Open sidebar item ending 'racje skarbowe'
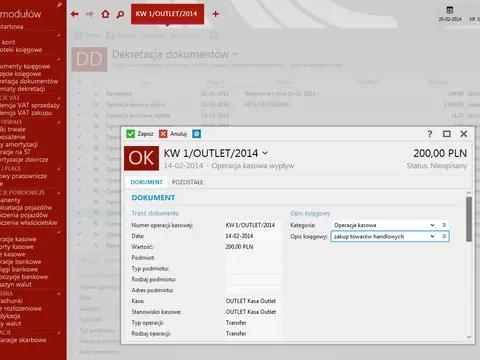This screenshot has width=480, height=360. coord(23,340)
